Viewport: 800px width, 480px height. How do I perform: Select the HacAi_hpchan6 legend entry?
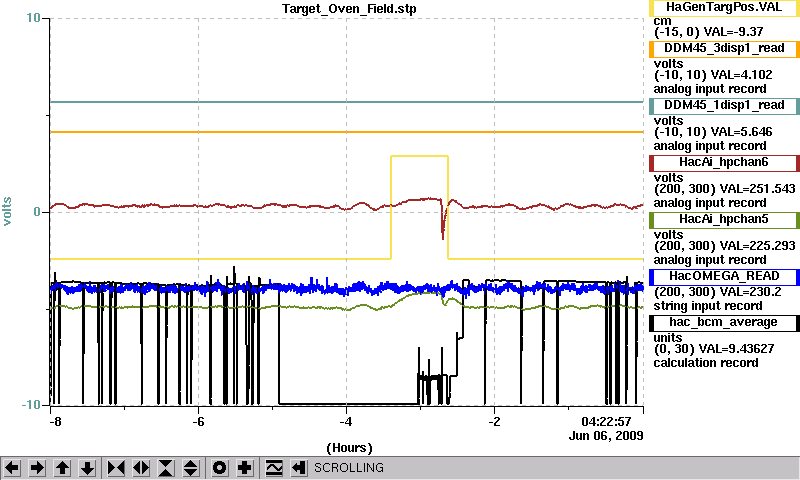[x=724, y=163]
